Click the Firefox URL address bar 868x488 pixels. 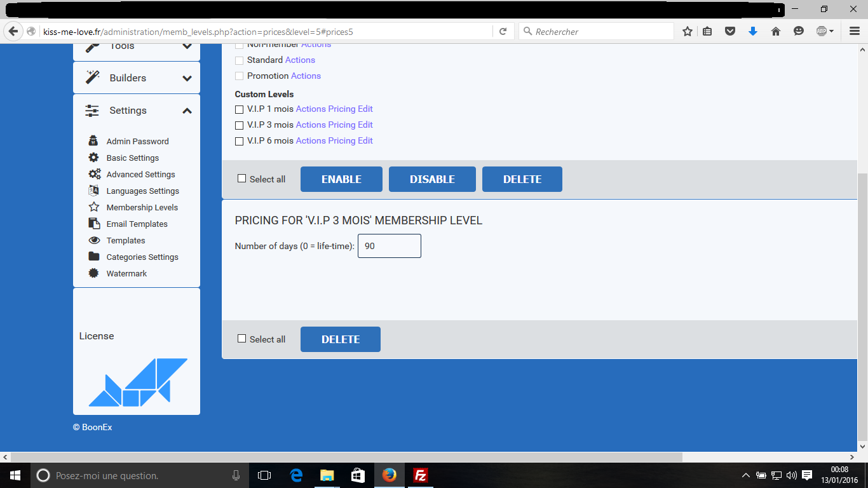[x=267, y=31]
